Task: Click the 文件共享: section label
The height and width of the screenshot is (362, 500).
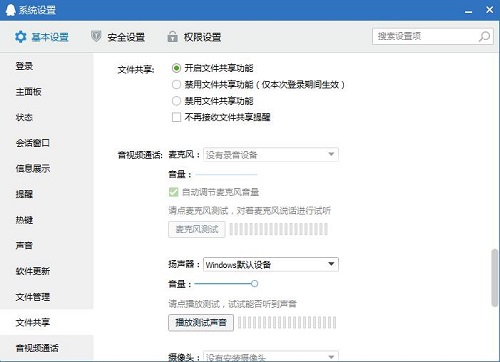Action: [x=136, y=70]
